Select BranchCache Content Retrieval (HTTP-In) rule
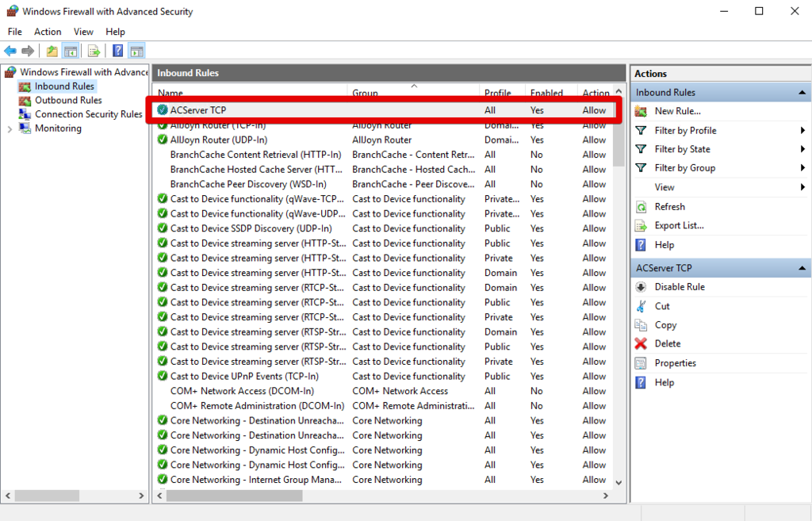This screenshot has height=521, width=812. point(382,155)
